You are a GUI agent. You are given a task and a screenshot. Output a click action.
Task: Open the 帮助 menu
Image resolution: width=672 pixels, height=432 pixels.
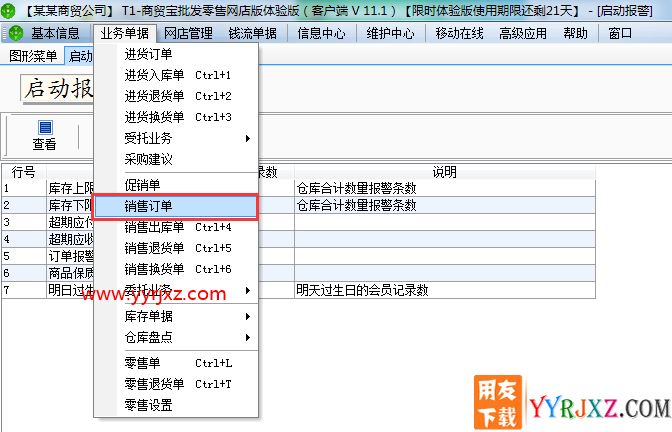coord(576,33)
